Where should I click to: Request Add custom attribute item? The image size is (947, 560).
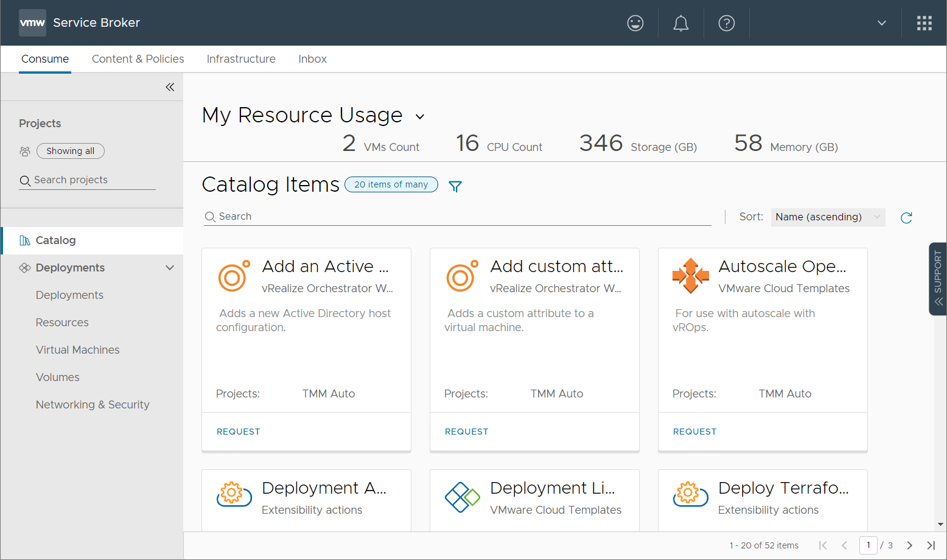(467, 432)
